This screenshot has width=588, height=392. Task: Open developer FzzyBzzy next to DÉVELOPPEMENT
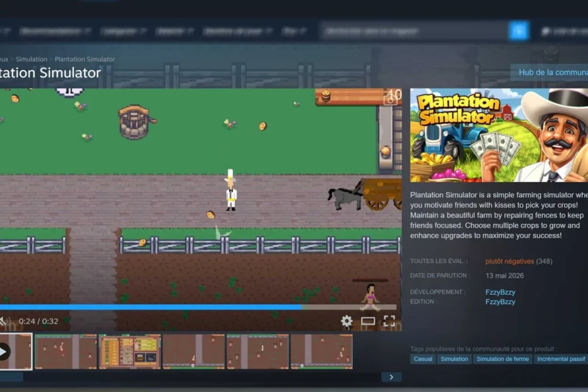click(500, 292)
